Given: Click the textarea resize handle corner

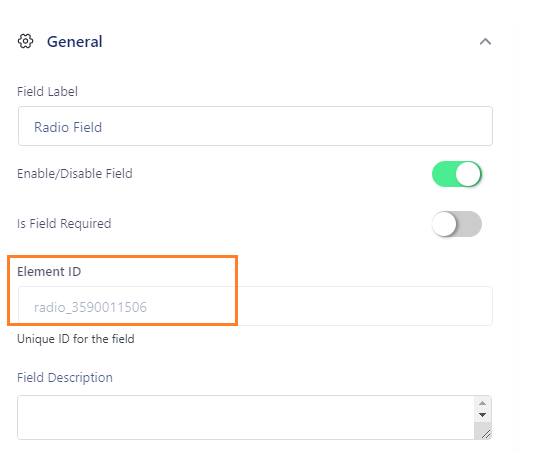Looking at the screenshot, I should pyautogui.click(x=485, y=434).
